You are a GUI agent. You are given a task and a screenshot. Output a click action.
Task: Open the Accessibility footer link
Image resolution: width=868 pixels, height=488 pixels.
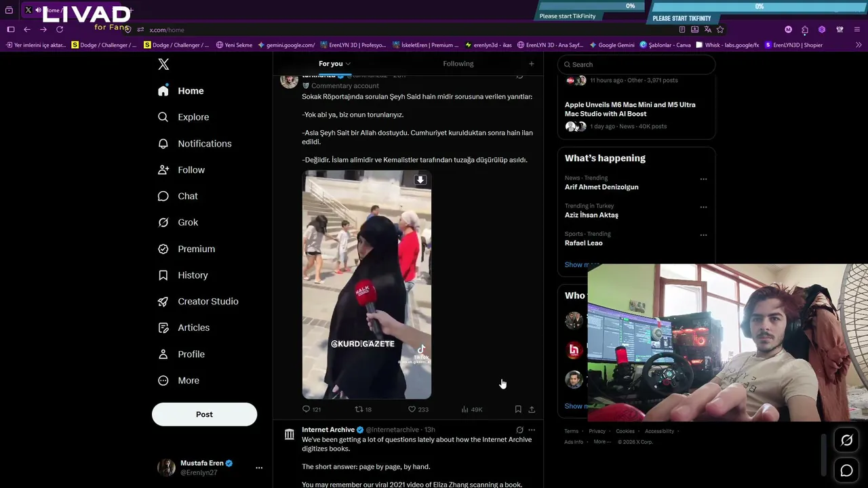[x=660, y=431]
